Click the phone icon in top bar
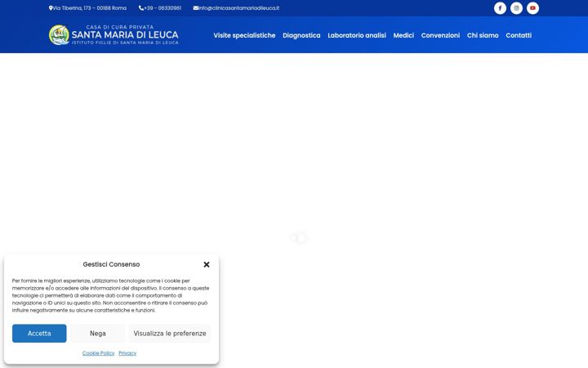588x368 pixels. [x=141, y=8]
